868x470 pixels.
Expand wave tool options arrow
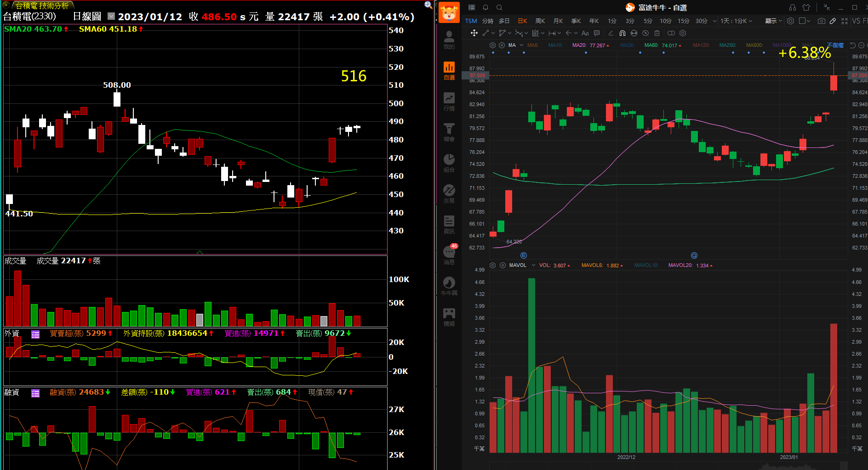click(x=526, y=33)
